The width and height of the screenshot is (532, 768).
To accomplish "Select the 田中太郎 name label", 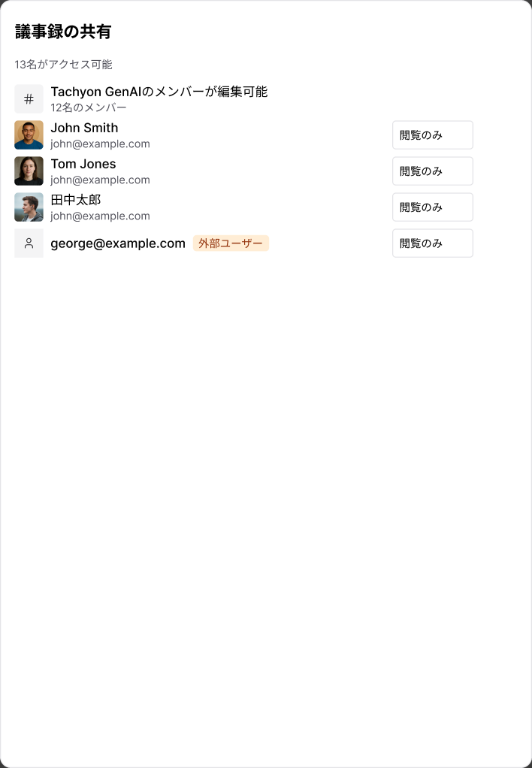I will click(75, 200).
